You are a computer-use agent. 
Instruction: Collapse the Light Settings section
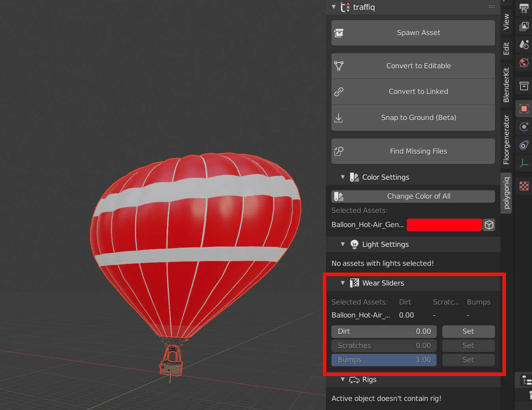click(x=343, y=244)
